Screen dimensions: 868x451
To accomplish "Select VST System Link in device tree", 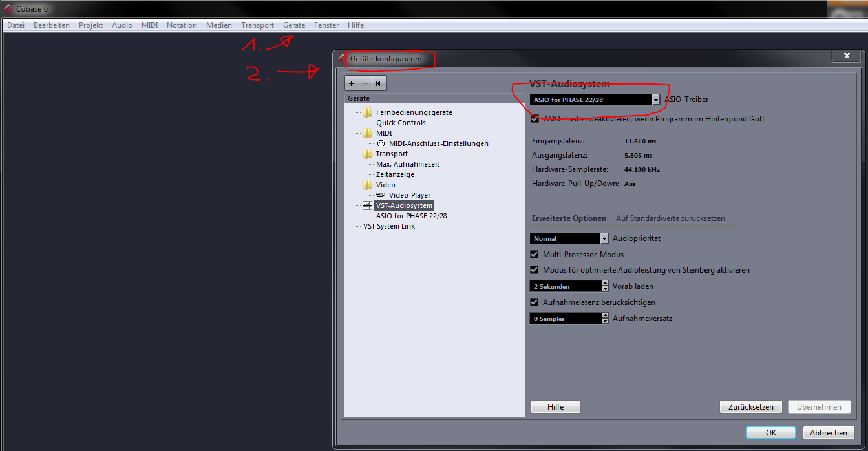I will [389, 226].
